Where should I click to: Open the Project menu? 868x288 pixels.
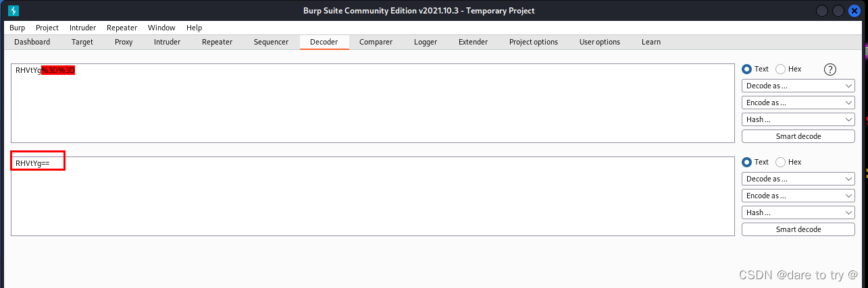pos(47,28)
